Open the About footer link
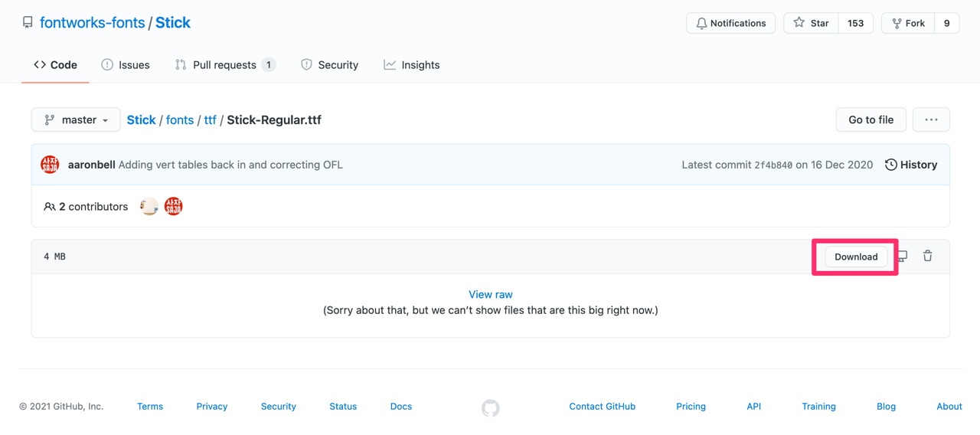 tap(949, 407)
